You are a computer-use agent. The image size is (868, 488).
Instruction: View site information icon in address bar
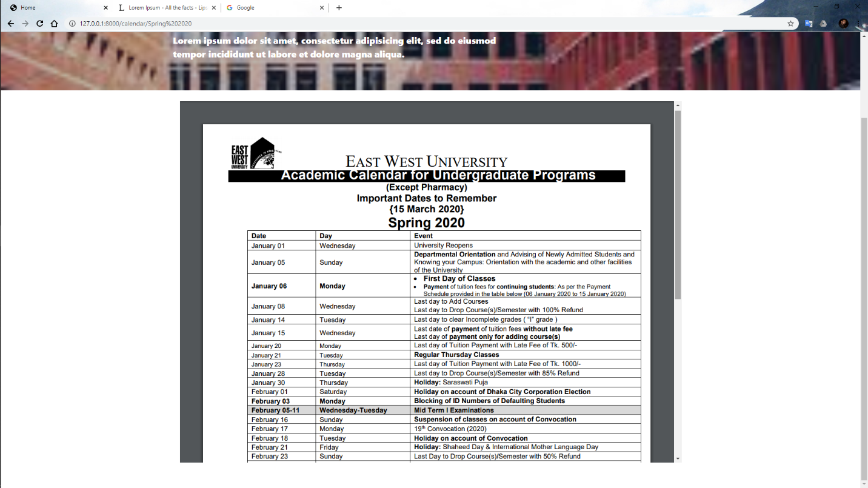coord(72,24)
